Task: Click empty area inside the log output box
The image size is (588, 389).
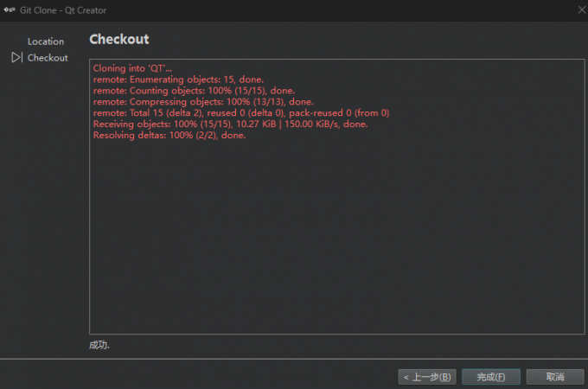Action: [x=337, y=242]
